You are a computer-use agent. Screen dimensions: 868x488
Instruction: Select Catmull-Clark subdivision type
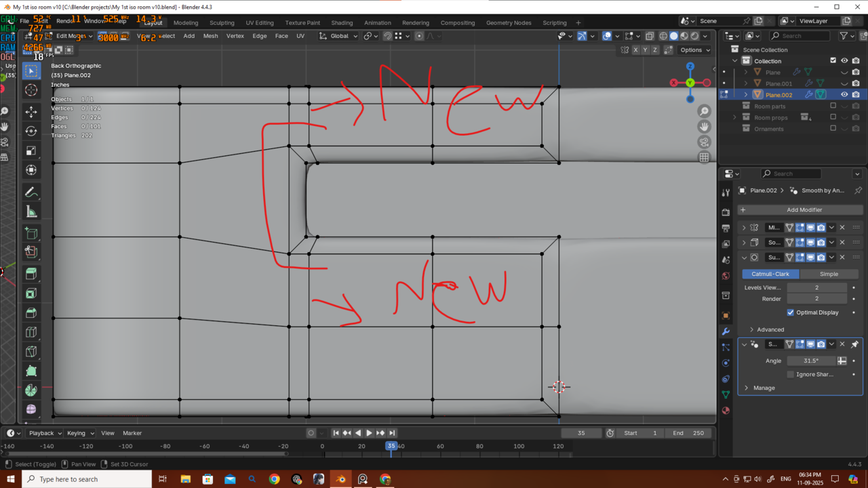tap(770, 274)
